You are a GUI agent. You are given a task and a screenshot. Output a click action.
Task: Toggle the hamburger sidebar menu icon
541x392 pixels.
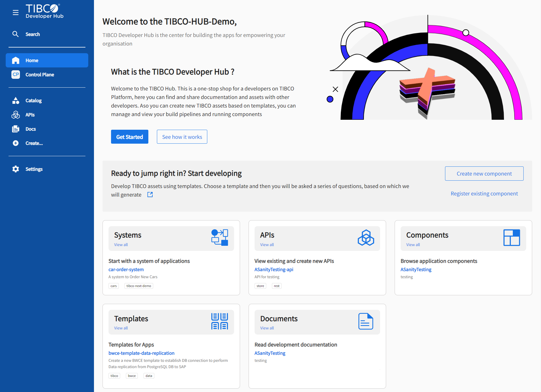click(16, 13)
